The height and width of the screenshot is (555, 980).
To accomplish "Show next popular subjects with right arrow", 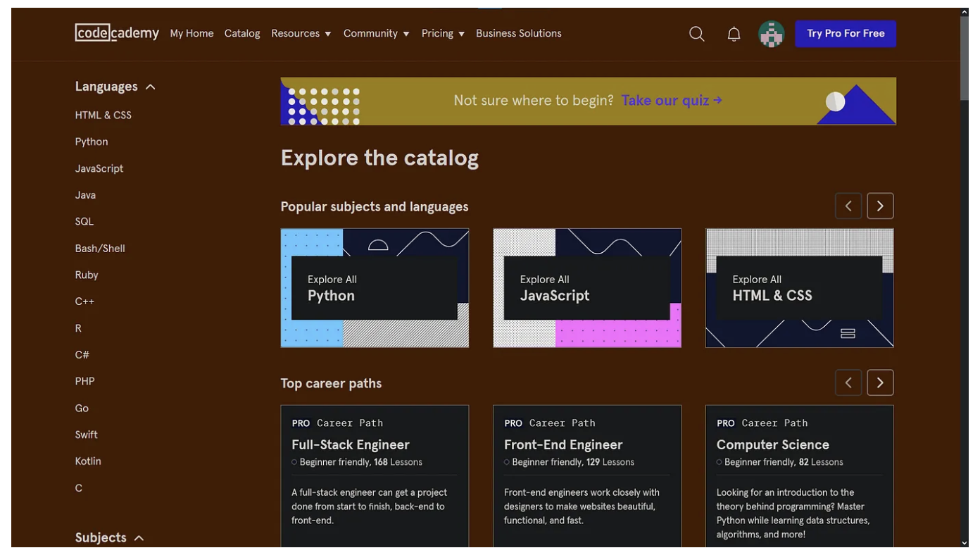I will (x=880, y=206).
